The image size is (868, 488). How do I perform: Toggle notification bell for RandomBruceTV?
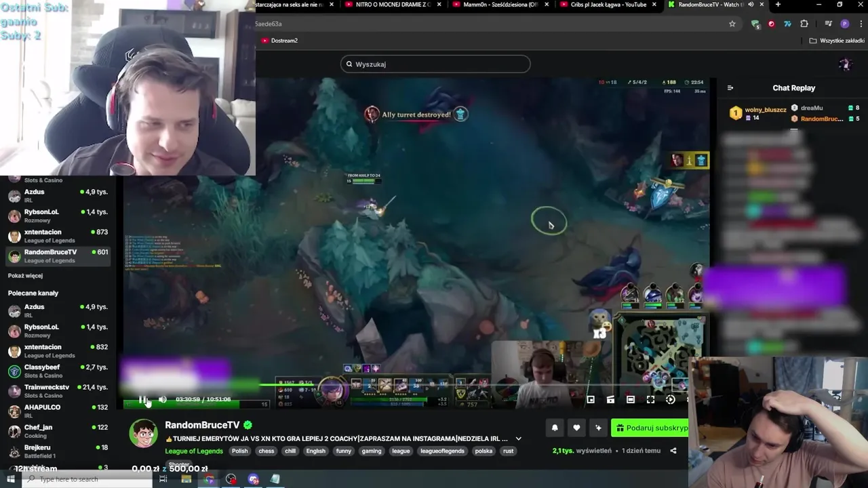click(x=555, y=428)
